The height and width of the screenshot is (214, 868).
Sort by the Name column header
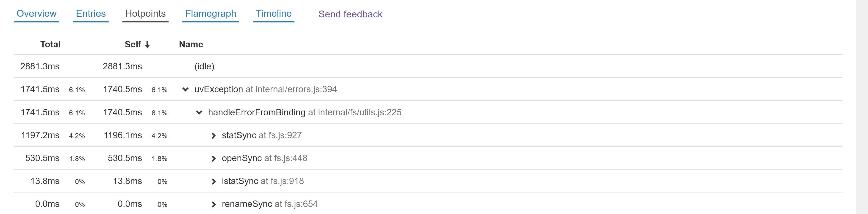click(x=191, y=44)
